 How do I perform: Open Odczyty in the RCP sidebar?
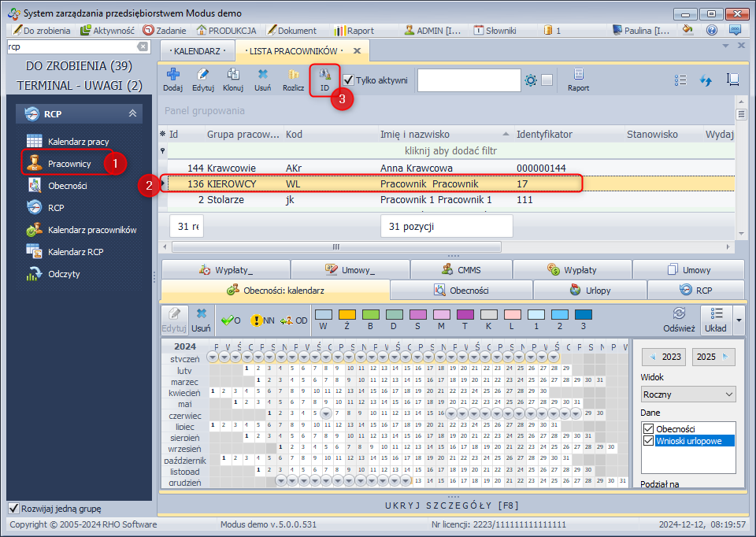coord(64,274)
